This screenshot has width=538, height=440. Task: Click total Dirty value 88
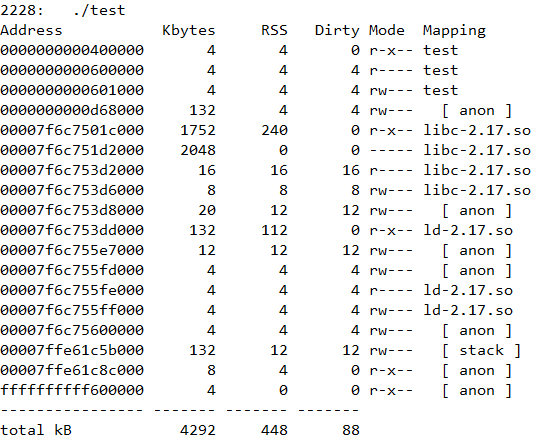pos(351,430)
